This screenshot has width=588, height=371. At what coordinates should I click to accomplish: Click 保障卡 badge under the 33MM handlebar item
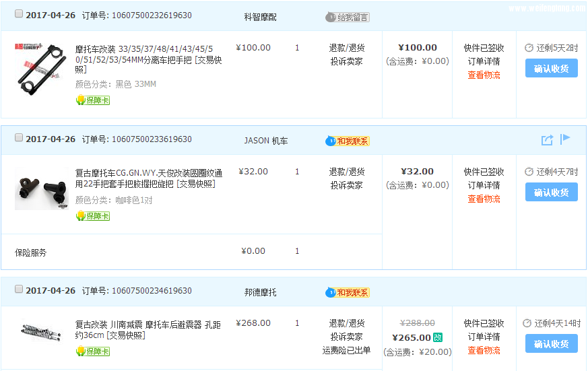[93, 100]
